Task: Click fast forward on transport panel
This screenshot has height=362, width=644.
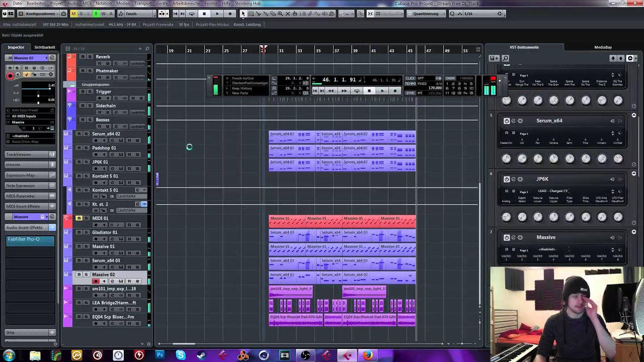Action: (344, 91)
